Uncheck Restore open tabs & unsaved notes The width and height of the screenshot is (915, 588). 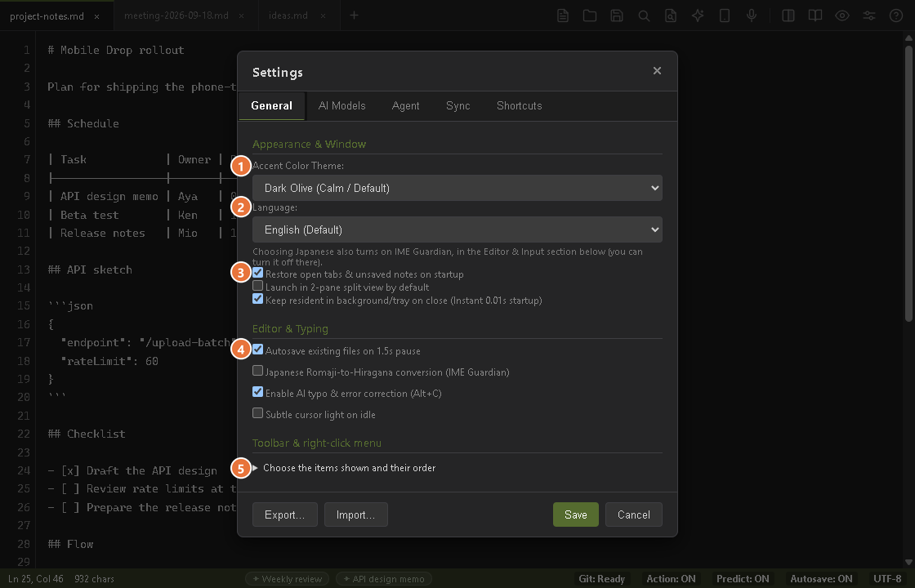click(257, 273)
